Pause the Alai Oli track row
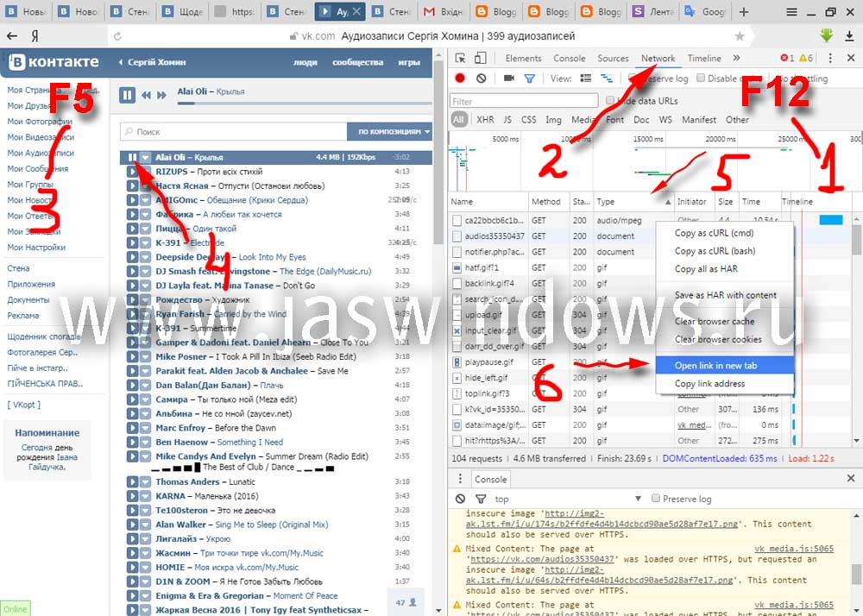 pos(132,157)
